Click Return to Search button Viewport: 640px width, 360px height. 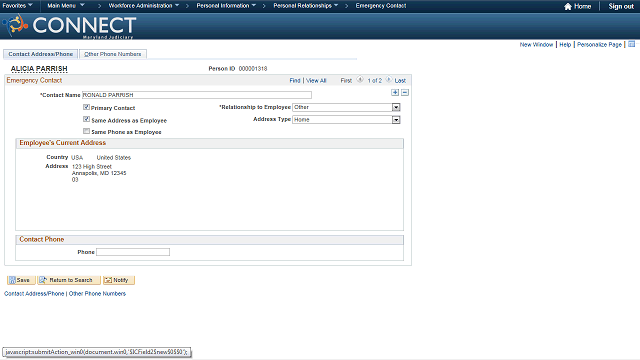click(x=69, y=280)
